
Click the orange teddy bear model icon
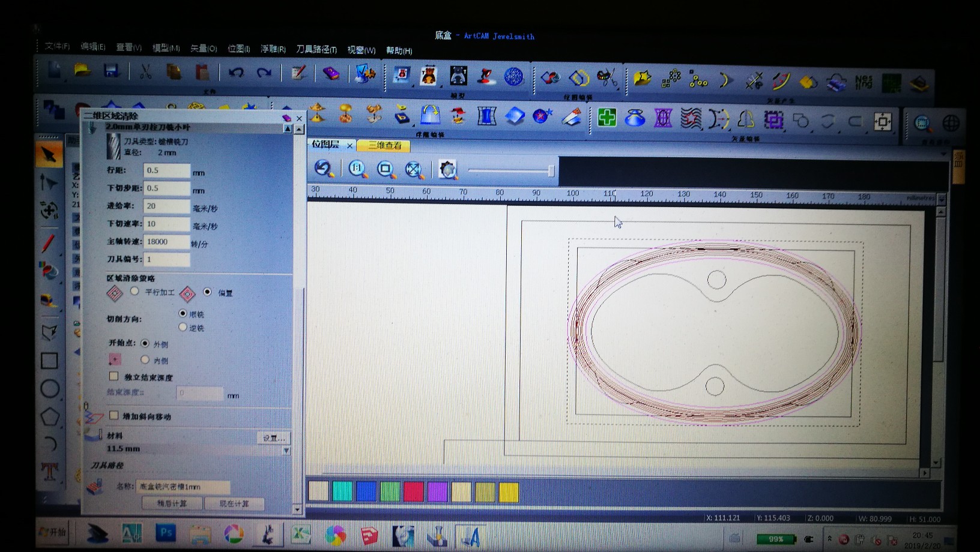click(x=429, y=76)
